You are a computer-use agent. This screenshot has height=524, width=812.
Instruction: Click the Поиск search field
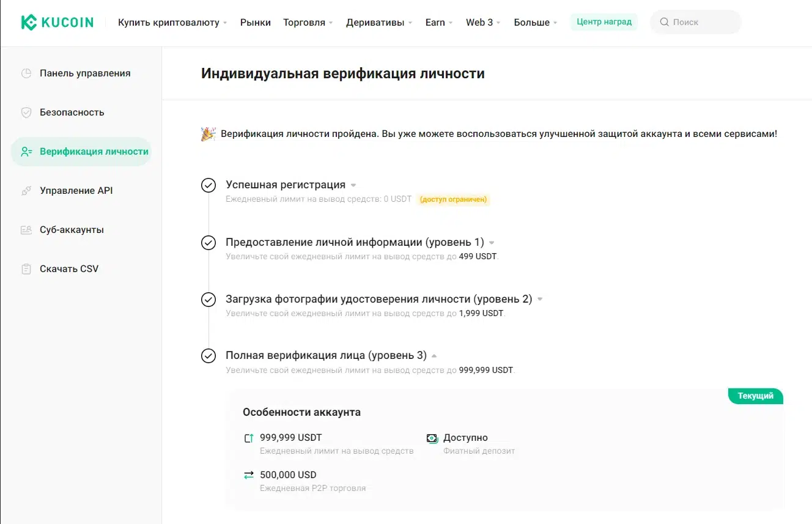click(696, 22)
